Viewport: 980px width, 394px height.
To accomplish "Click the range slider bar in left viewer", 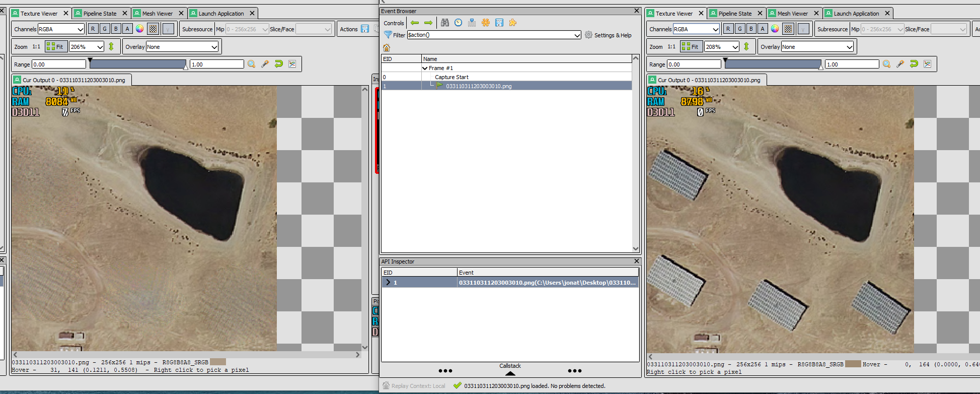I will click(x=138, y=64).
